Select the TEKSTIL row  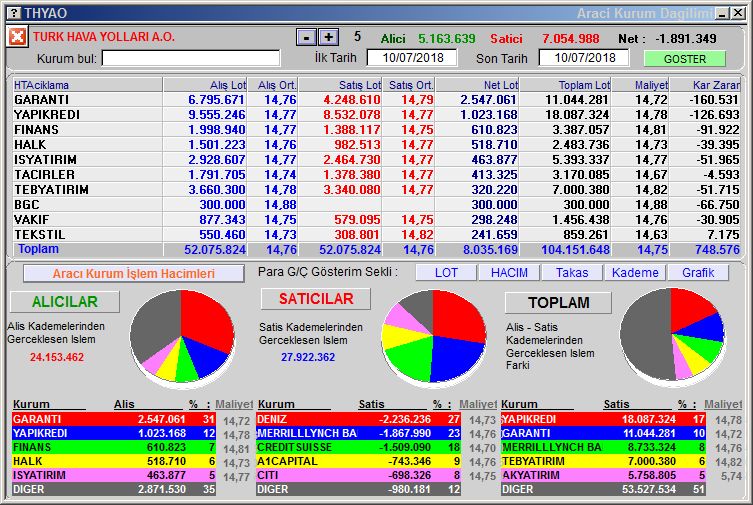(376, 234)
